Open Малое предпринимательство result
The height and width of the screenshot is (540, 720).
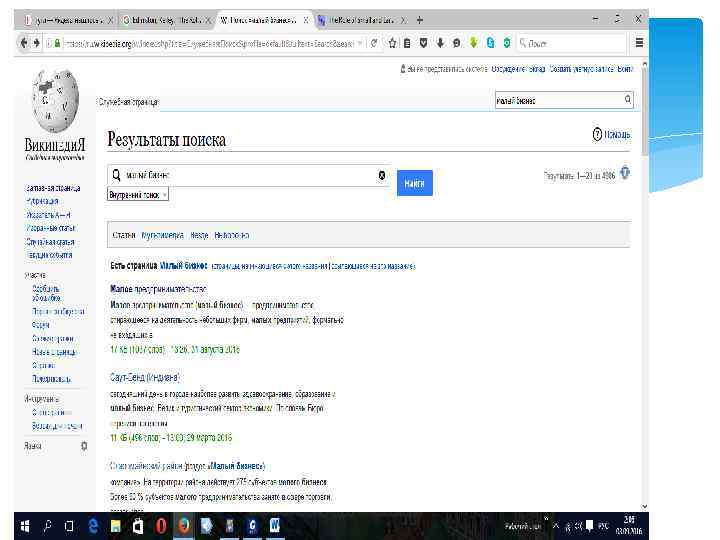(158, 289)
